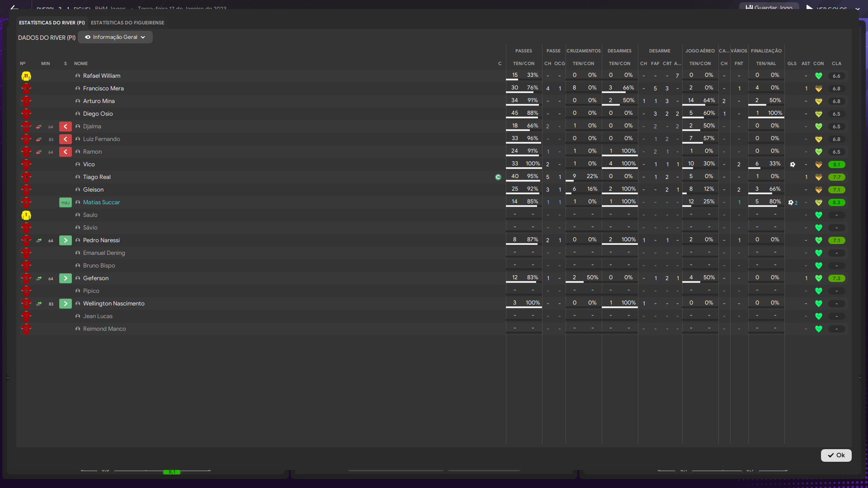The height and width of the screenshot is (488, 868).
Task: Select Estatísticas do River (PI) tab
Action: coord(52,23)
